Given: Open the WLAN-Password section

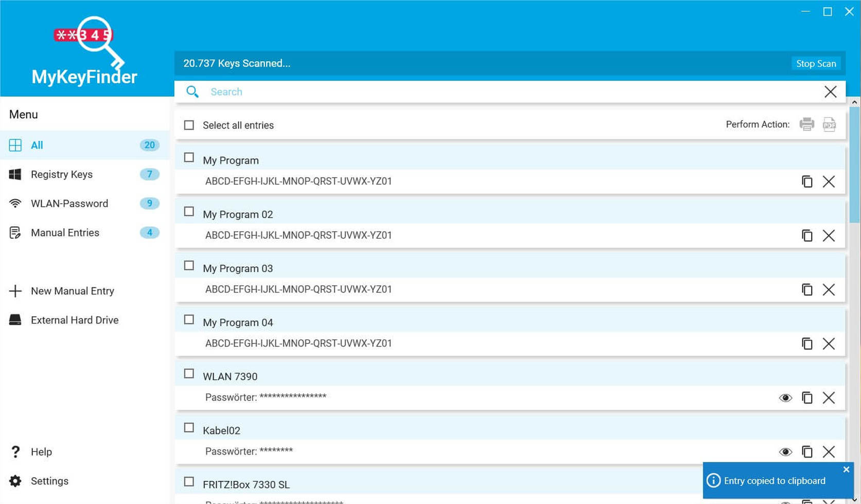Looking at the screenshot, I should point(69,203).
